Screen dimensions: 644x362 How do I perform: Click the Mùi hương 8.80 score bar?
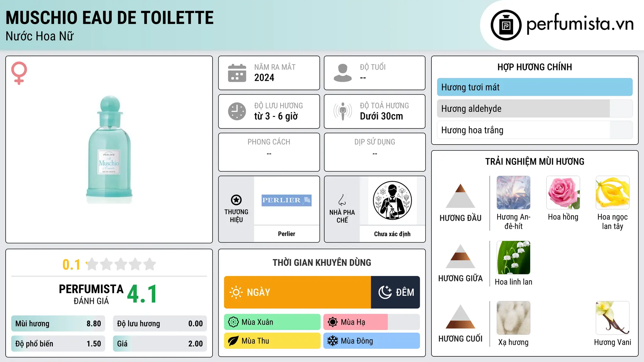[58, 324]
